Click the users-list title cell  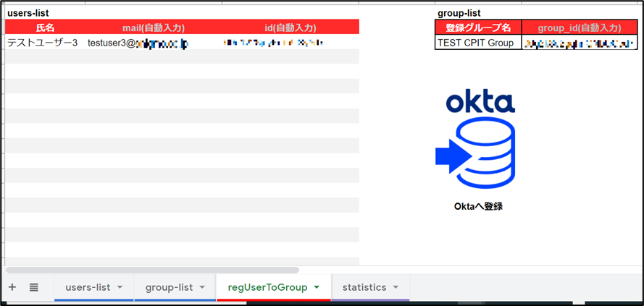coord(45,13)
